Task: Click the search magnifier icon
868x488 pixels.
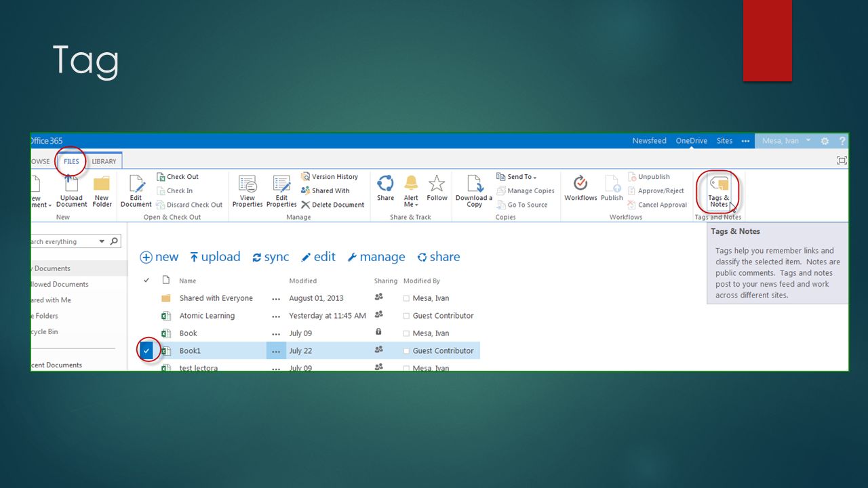Action: (114, 241)
